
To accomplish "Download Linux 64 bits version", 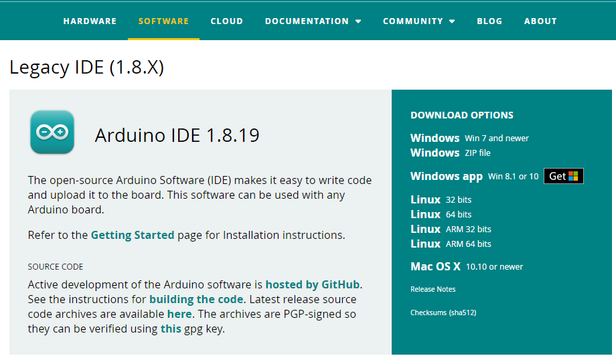I will point(441,214).
